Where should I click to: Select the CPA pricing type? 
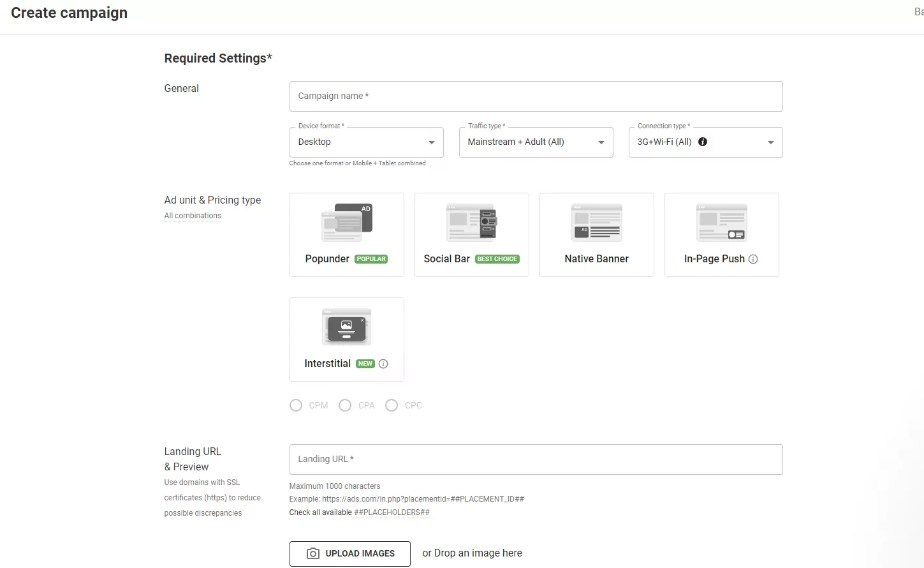(x=345, y=405)
